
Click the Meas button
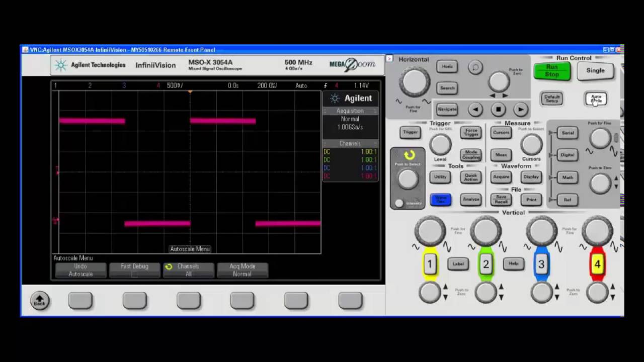[x=501, y=155]
